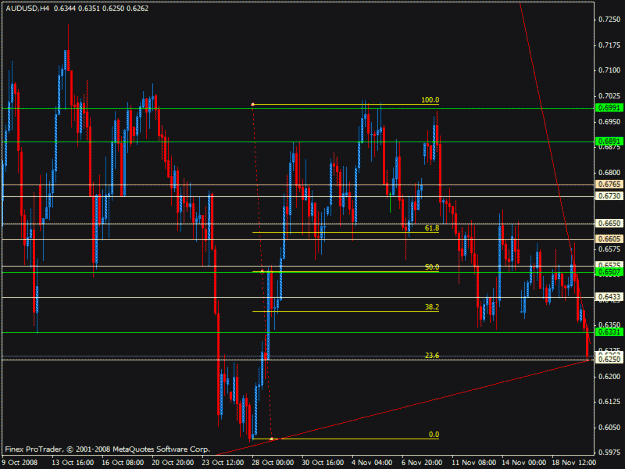Select the 0.7250 price axis label
The height and width of the screenshot is (469, 625).
(x=609, y=20)
